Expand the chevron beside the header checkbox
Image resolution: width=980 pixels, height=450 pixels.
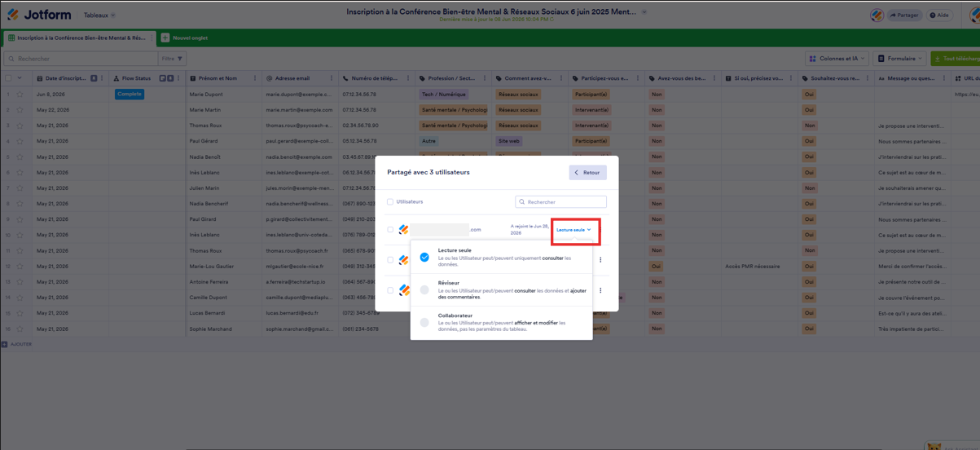(20, 78)
